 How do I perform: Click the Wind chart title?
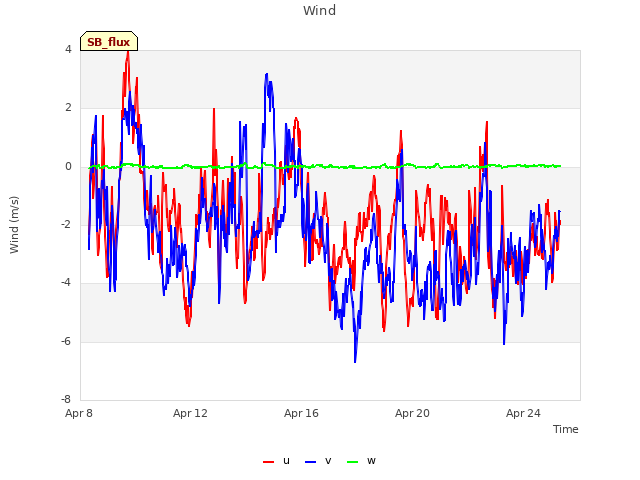coord(319,10)
